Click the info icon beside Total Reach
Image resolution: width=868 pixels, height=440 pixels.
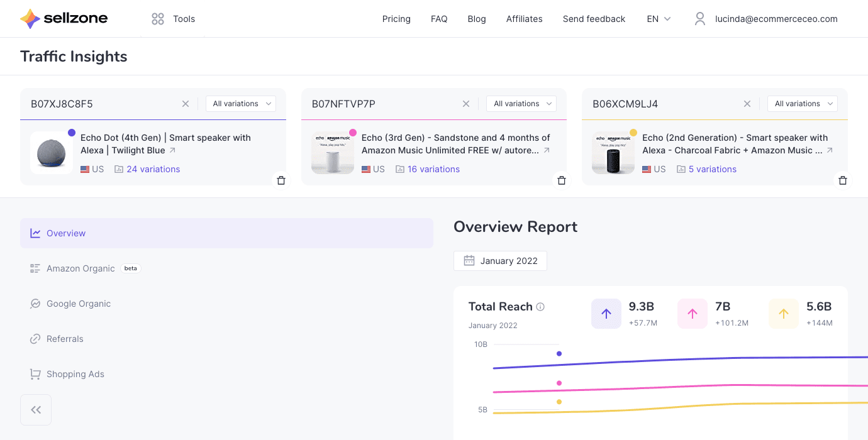tap(541, 306)
